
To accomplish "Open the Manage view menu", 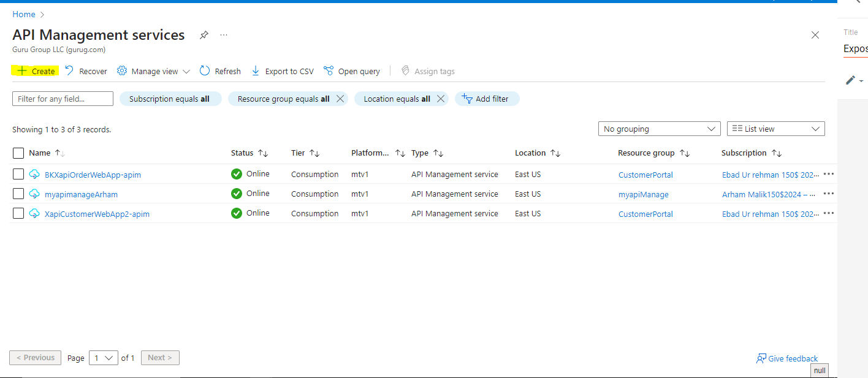I will click(x=153, y=71).
